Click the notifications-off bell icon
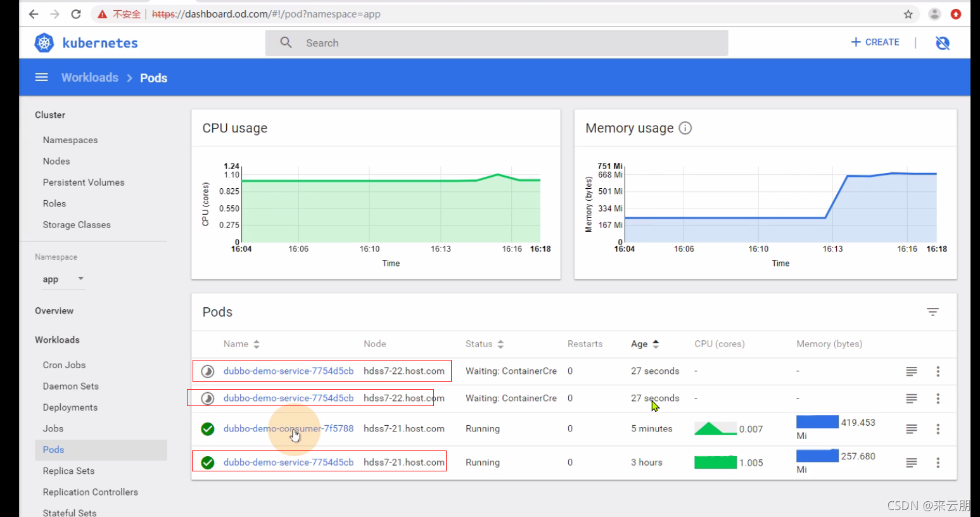 tap(943, 42)
